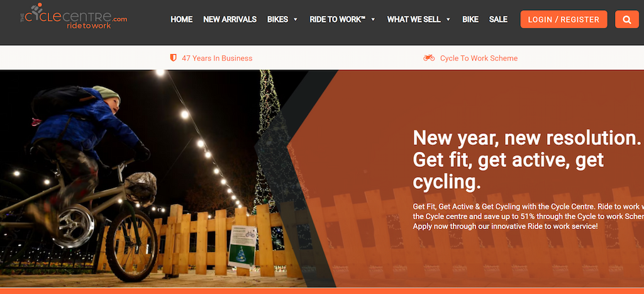Click the orange search magnifier icon
The height and width of the screenshot is (294, 644).
(x=627, y=20)
